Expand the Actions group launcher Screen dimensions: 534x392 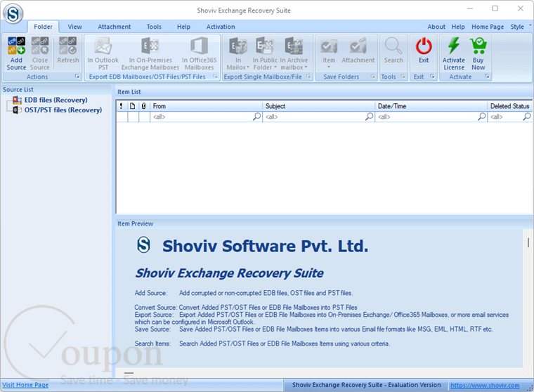pos(77,77)
